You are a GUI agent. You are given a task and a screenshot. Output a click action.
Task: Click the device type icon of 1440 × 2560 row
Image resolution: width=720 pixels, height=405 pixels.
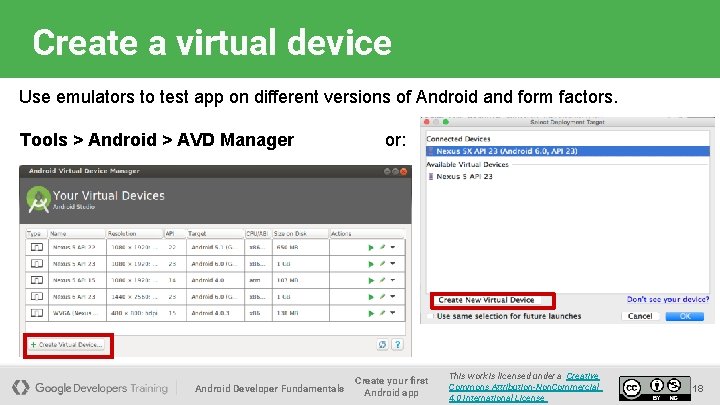pos(37,297)
